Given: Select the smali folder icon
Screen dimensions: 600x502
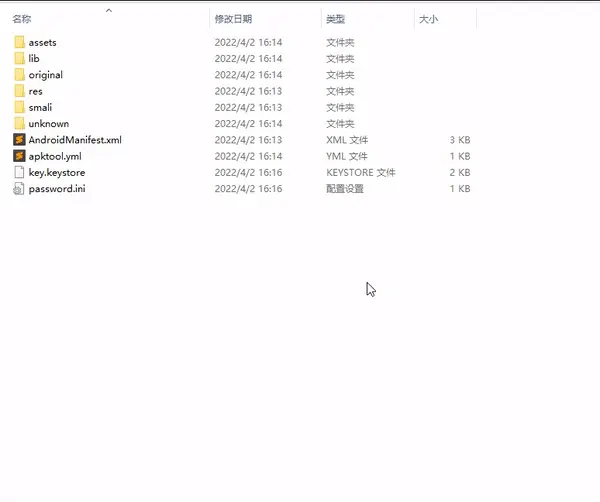Looking at the screenshot, I should [19, 107].
